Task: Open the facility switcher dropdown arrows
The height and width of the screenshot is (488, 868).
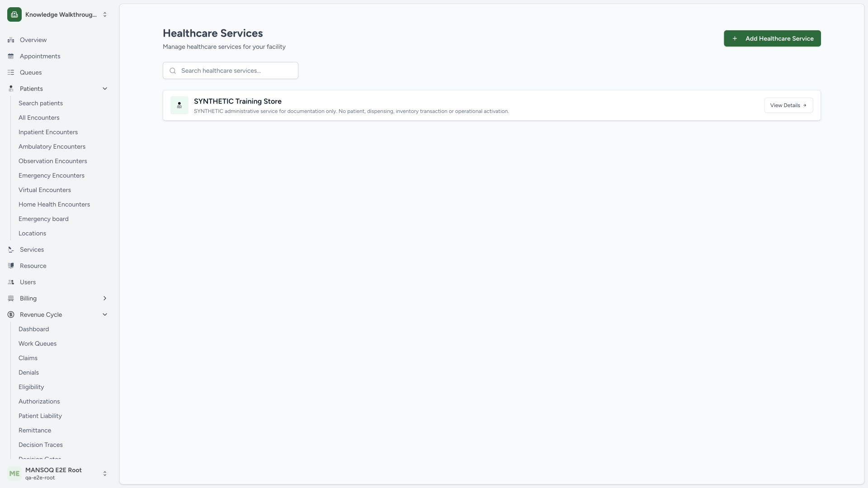Action: (x=105, y=14)
